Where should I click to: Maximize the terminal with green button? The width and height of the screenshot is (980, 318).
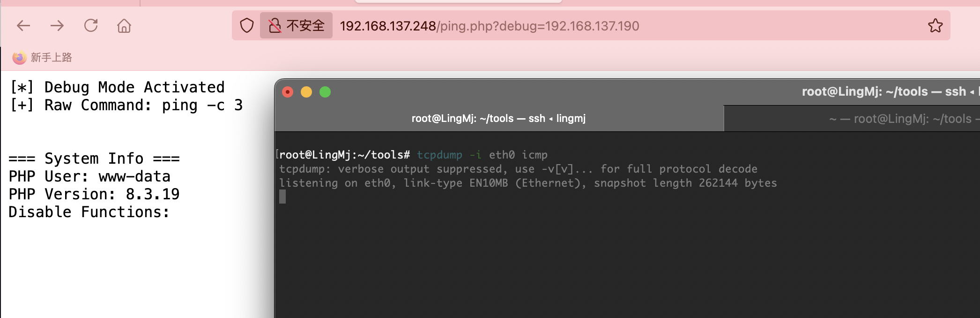click(x=325, y=92)
